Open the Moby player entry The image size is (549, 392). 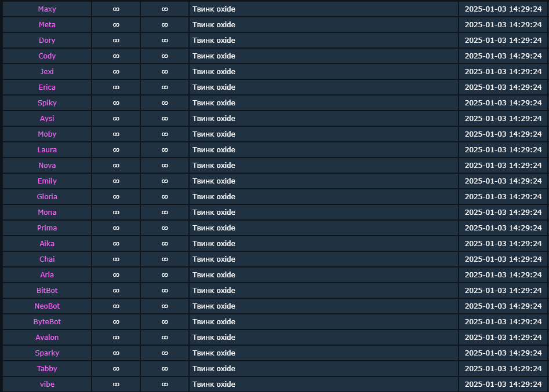pos(47,134)
